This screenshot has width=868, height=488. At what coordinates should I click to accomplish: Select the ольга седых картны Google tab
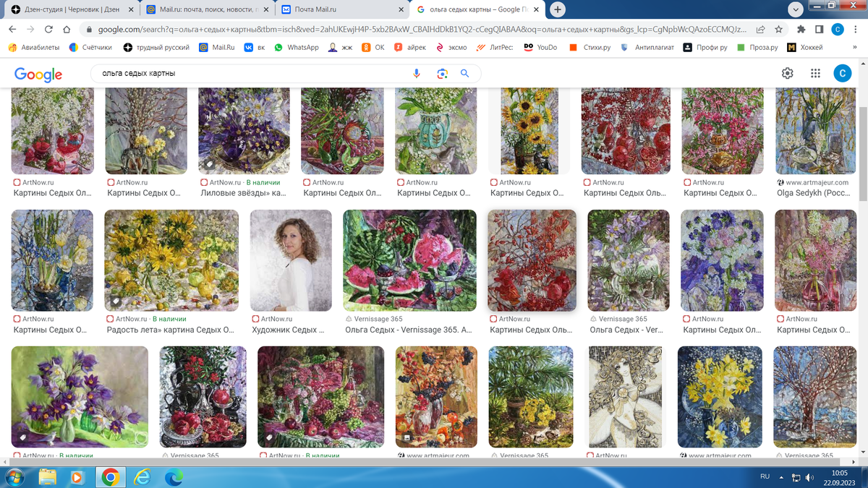[x=477, y=10]
